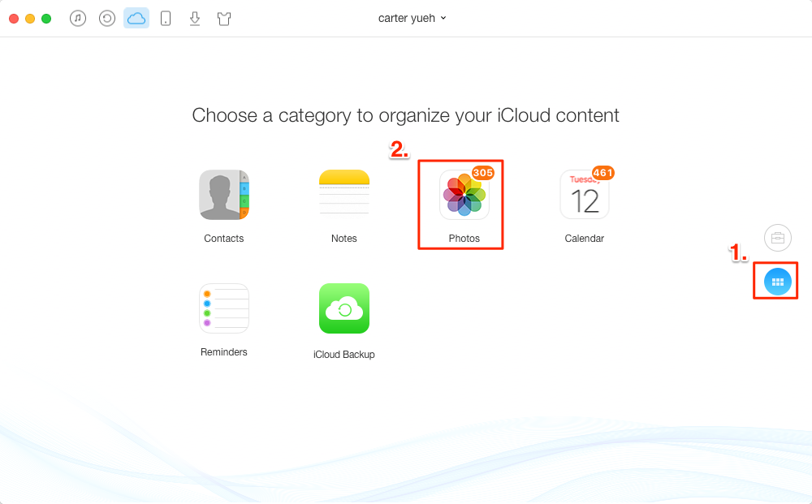
Task: Click the circular restore arrow toolbar icon
Action: coord(107,18)
